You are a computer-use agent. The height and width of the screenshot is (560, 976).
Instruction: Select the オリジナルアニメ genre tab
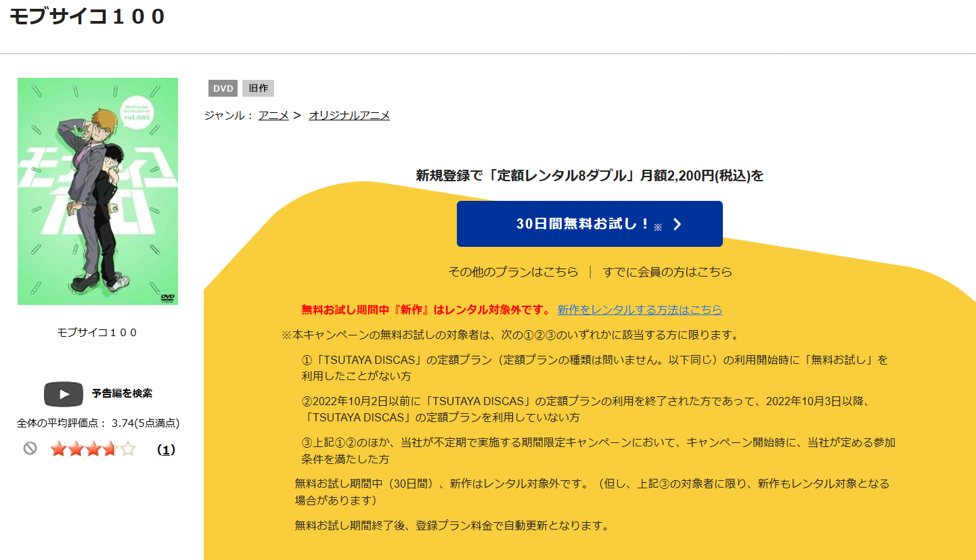[x=349, y=115]
